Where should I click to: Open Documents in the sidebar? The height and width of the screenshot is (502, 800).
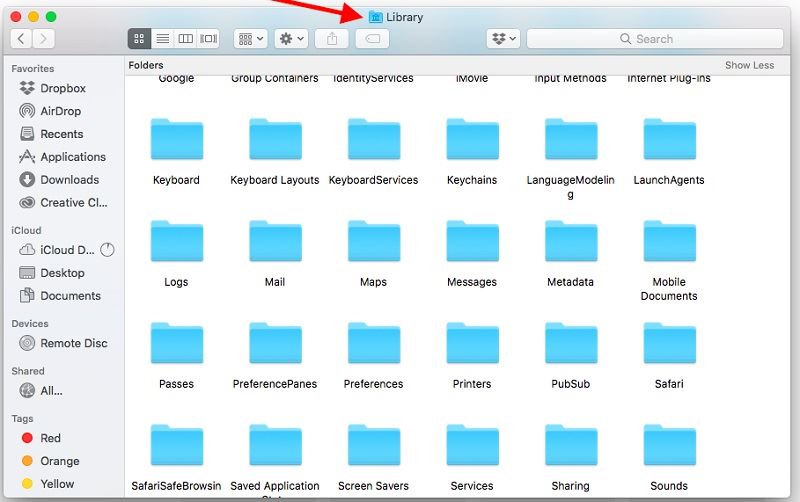(60, 296)
